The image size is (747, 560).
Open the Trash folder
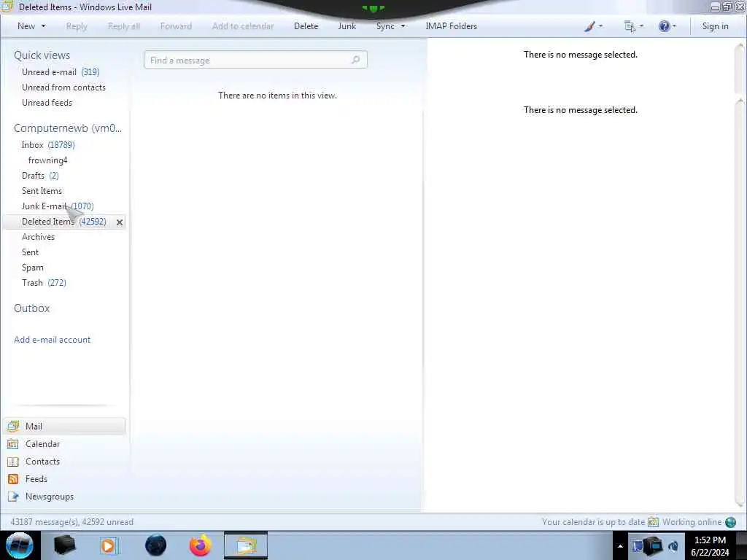pyautogui.click(x=44, y=282)
